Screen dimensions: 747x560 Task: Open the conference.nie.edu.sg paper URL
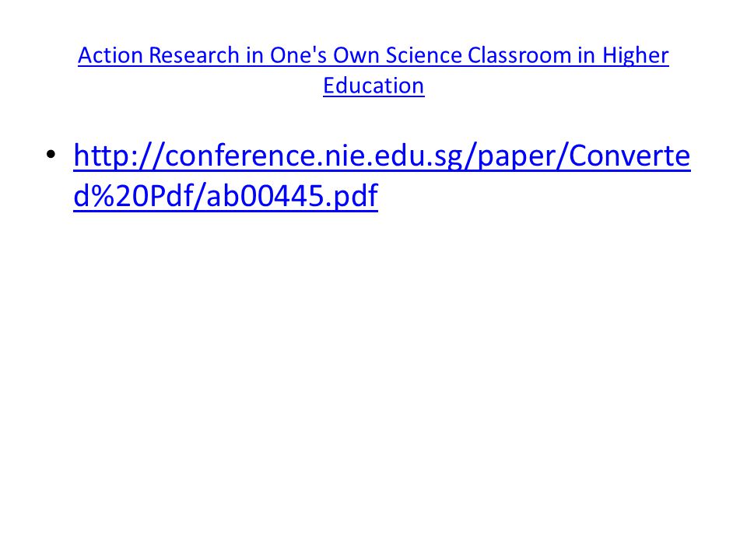[381, 175]
